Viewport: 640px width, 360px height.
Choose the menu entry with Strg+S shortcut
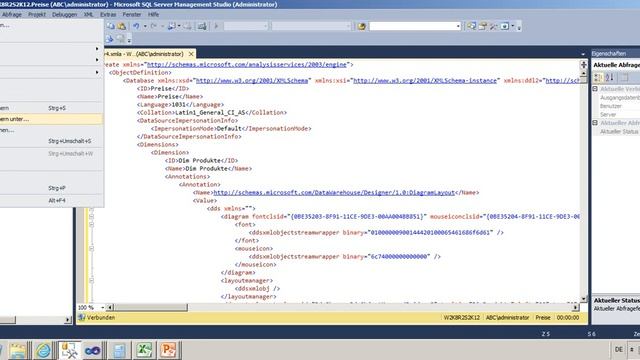tap(51, 108)
